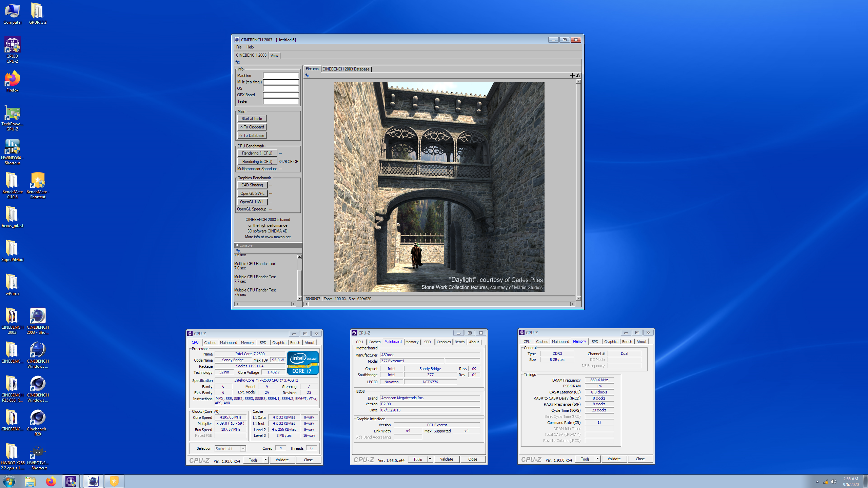Click the Tester input field
The height and width of the screenshot is (488, 868).
click(x=281, y=101)
